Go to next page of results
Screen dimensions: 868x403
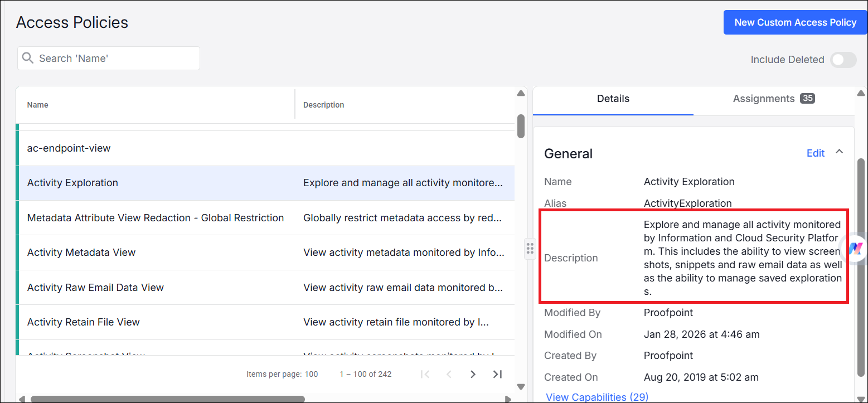(473, 374)
